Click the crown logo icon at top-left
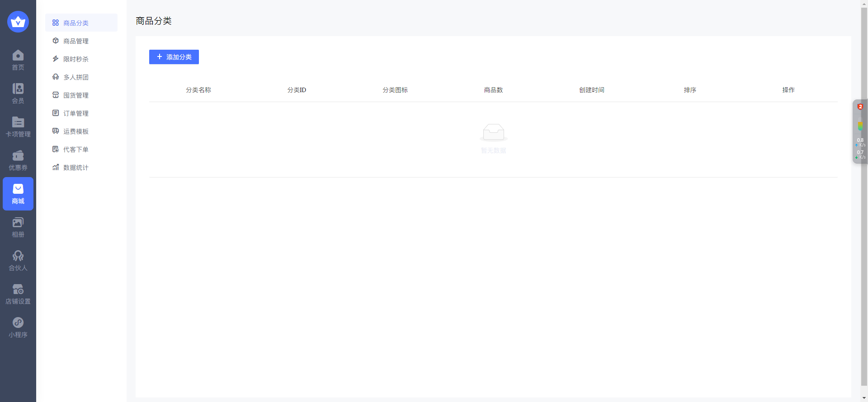This screenshot has width=868, height=402. (18, 22)
